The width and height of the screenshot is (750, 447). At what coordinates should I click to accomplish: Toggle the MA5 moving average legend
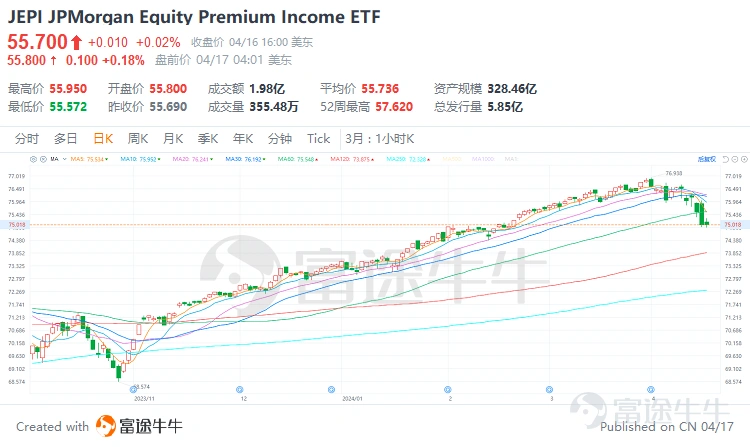coord(89,159)
